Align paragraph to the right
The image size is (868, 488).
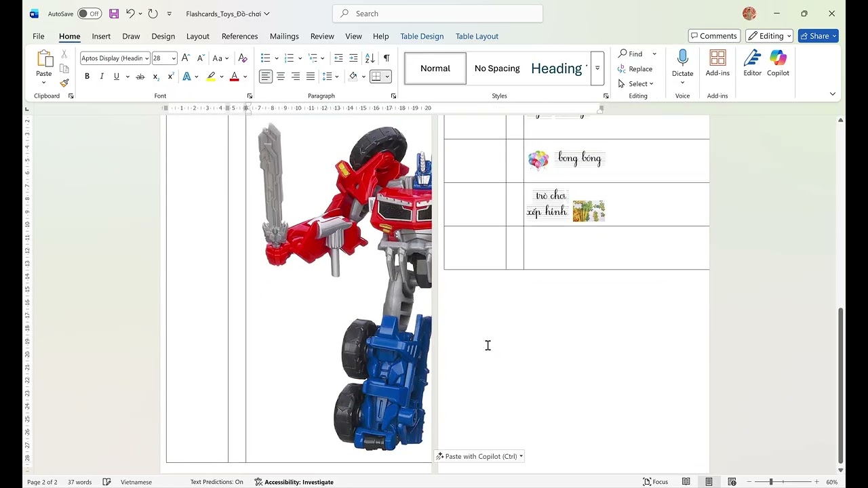(x=296, y=77)
